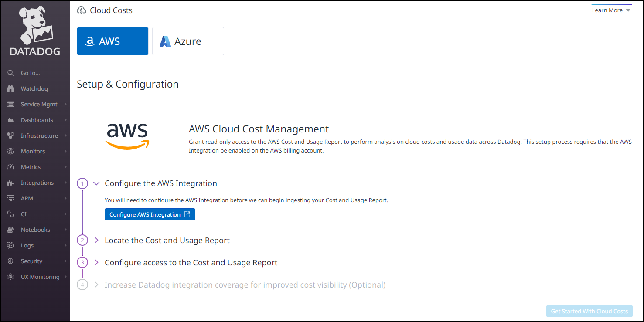Click the CI sidebar icon
Screen dimensions: 644x322
(11, 214)
